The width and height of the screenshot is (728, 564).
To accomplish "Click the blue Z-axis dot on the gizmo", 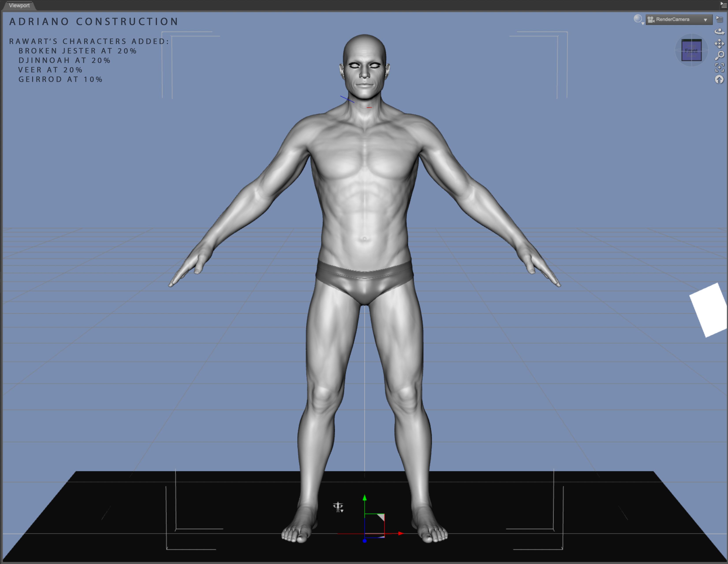I will (365, 541).
